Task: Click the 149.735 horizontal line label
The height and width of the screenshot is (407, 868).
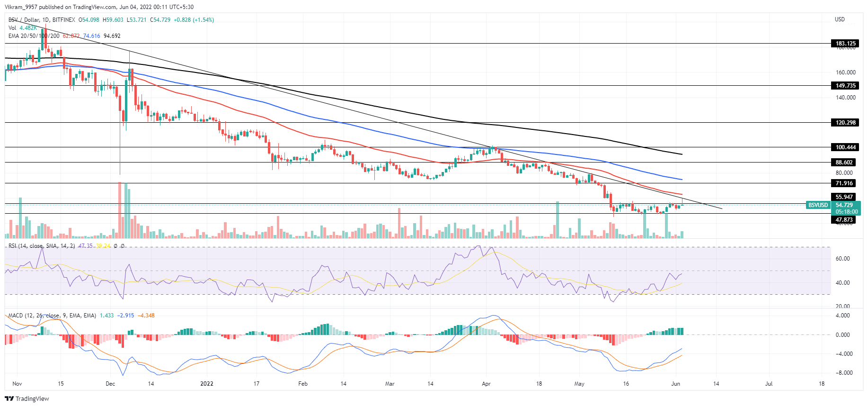Action: [x=845, y=86]
